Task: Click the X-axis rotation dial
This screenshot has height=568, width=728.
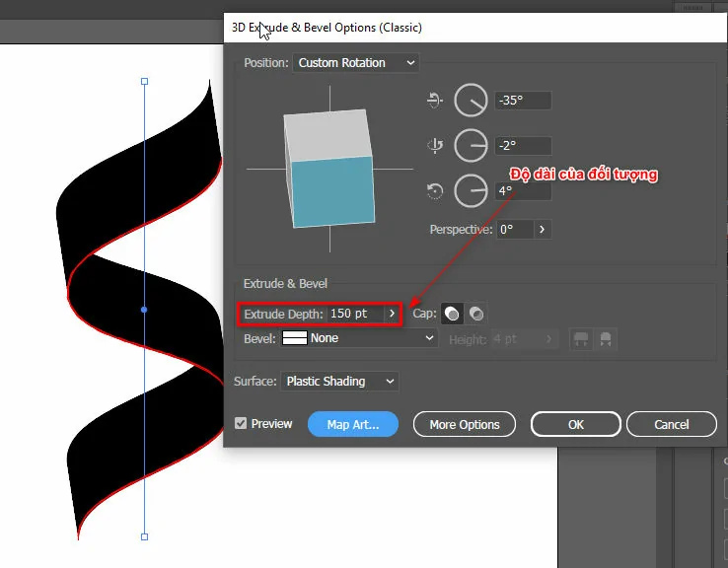Action: [471, 101]
